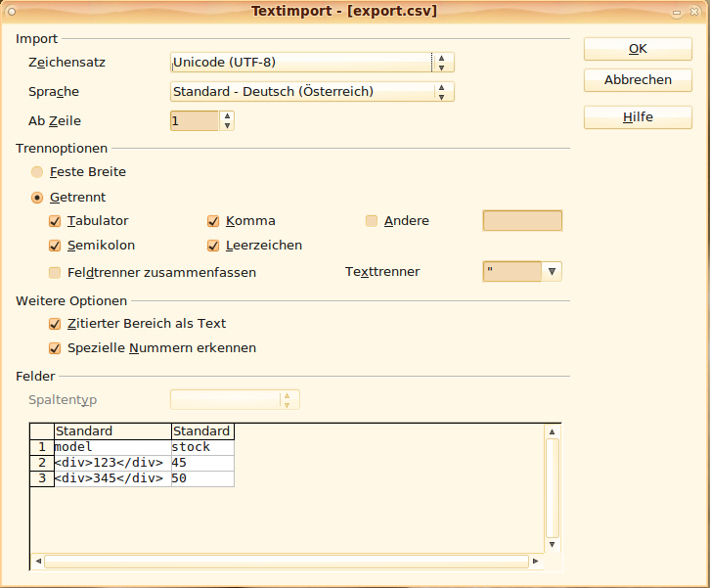Open the Zeichensatz Unicode (UTF-8) dropdown
The height and width of the screenshot is (588, 710).
[312, 62]
